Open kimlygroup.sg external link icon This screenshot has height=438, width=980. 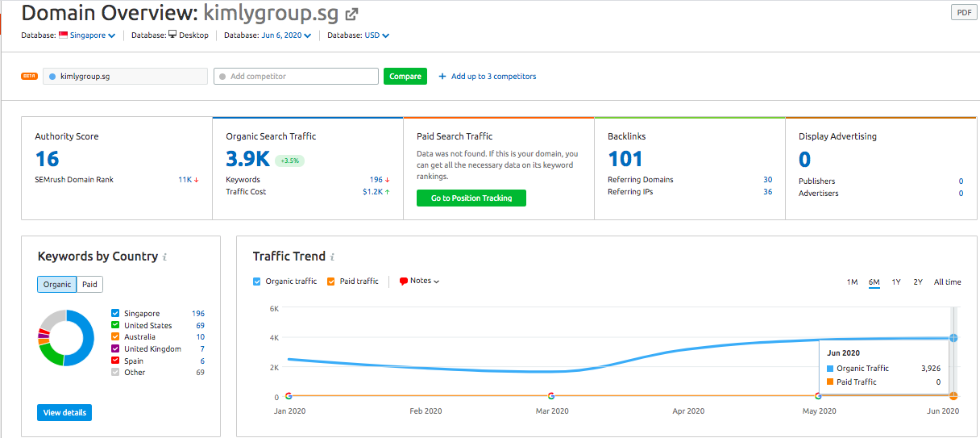point(351,14)
